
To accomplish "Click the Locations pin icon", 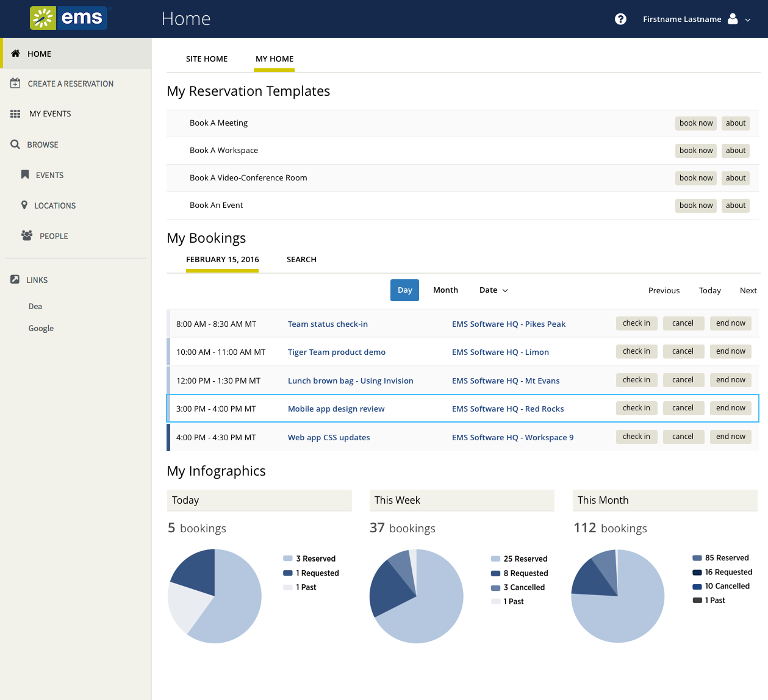I will [x=24, y=205].
